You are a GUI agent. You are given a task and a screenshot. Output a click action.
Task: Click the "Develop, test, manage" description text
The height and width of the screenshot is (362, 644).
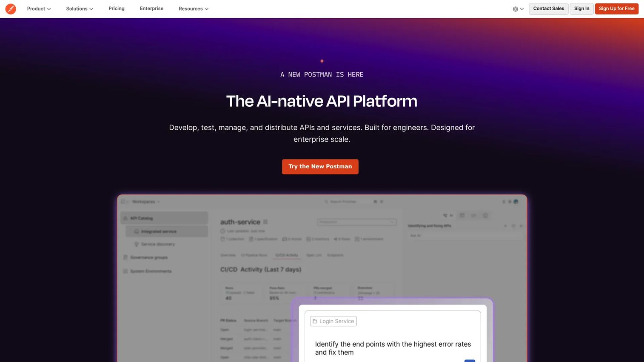point(322,133)
